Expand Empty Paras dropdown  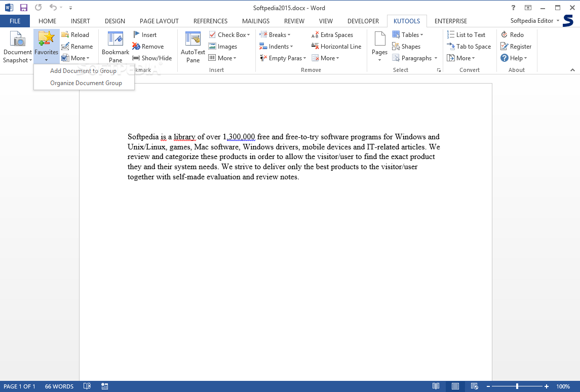coord(304,58)
